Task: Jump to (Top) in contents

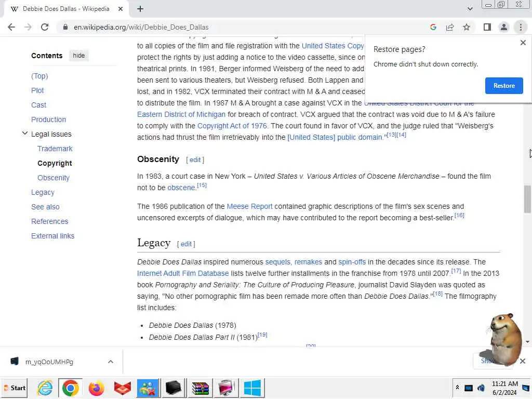Action: pyautogui.click(x=39, y=76)
